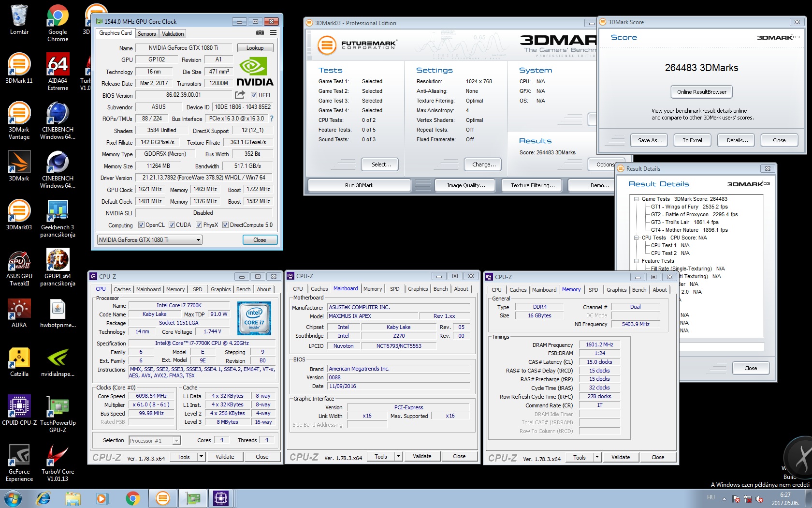Open the Caches tab in the CPU-Z CPU window
The image size is (812, 508).
[122, 289]
